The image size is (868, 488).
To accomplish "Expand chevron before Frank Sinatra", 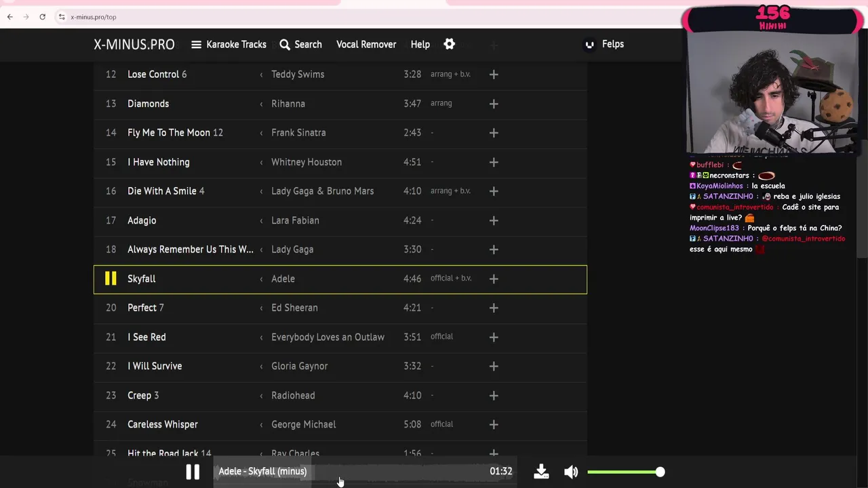I will (x=261, y=133).
